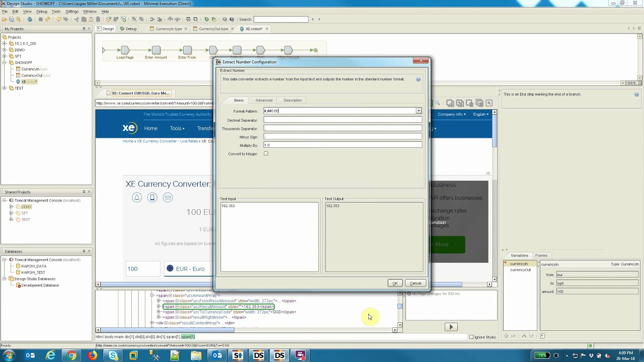Expand the SFT folder under Shared Projects
Screen dimensions: 644x362
(x=11, y=213)
